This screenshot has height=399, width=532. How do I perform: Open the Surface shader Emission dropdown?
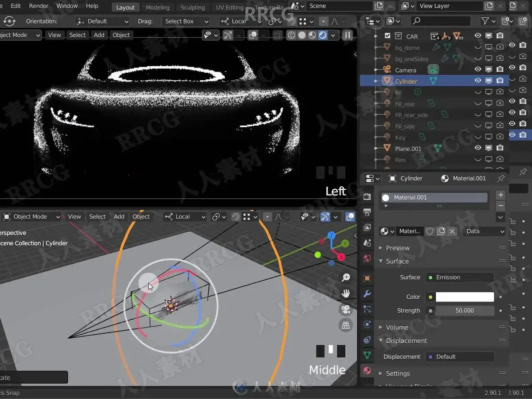[x=460, y=278]
